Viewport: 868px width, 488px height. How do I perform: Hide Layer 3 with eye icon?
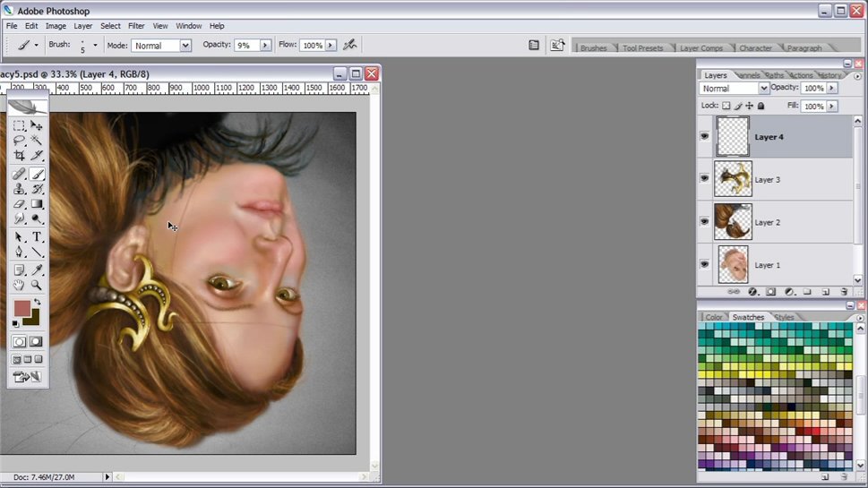704,178
